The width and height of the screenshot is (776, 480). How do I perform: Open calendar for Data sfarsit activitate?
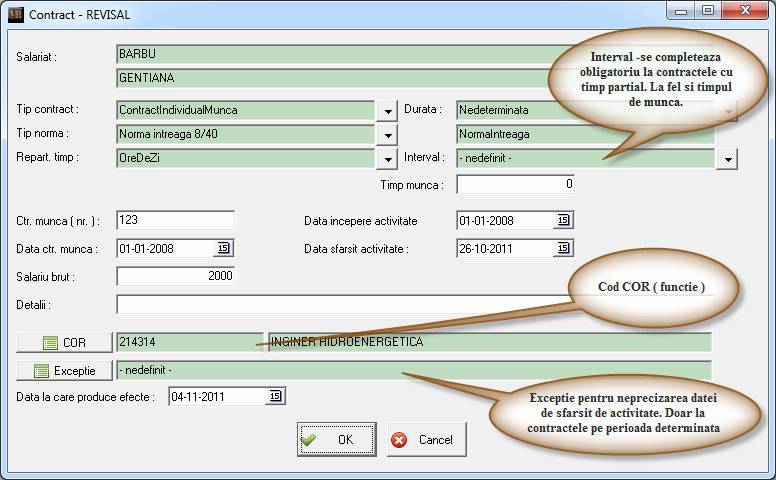pos(563,248)
